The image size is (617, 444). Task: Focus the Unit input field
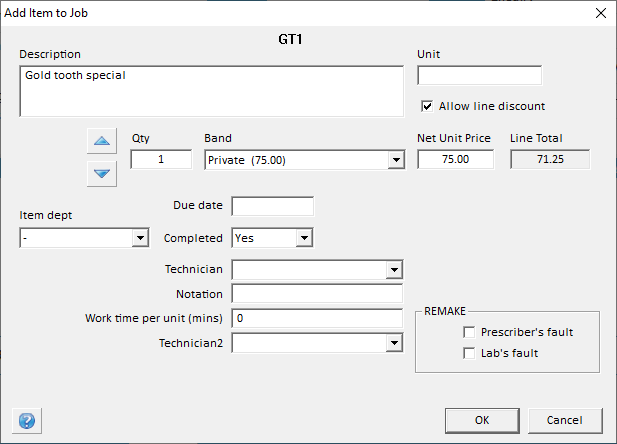click(479, 76)
